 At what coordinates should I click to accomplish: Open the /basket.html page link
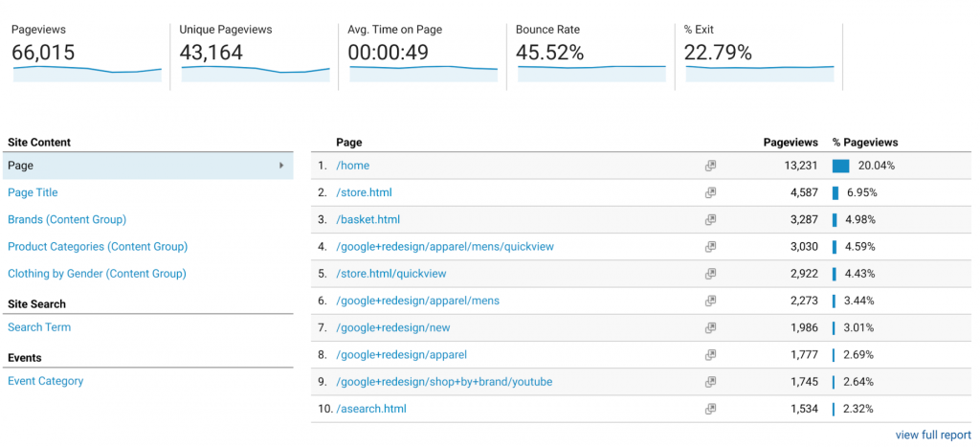pos(367,219)
